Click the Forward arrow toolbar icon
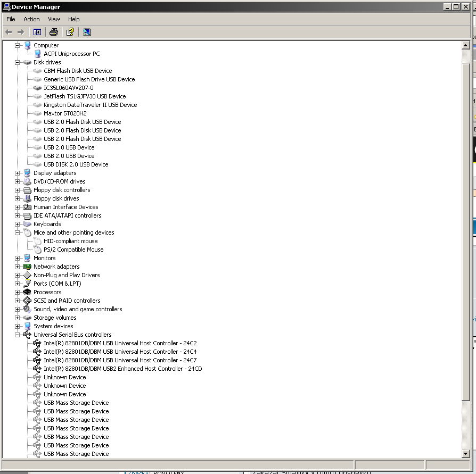The height and width of the screenshot is (474, 476). (x=21, y=32)
